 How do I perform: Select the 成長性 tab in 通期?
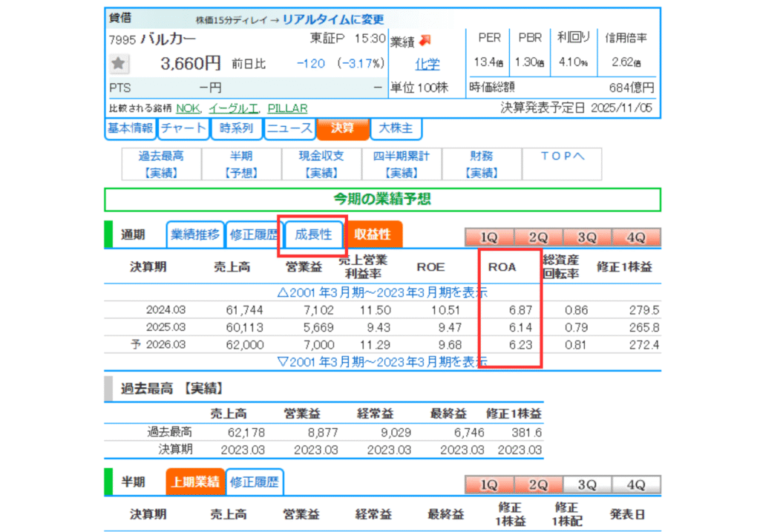[x=313, y=235]
